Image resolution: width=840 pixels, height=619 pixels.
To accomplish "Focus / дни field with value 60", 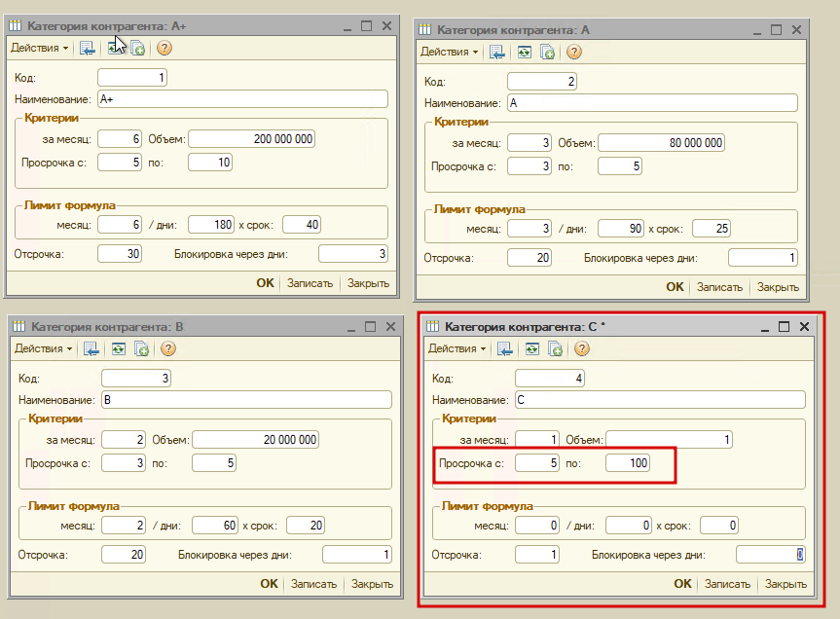I will point(215,526).
